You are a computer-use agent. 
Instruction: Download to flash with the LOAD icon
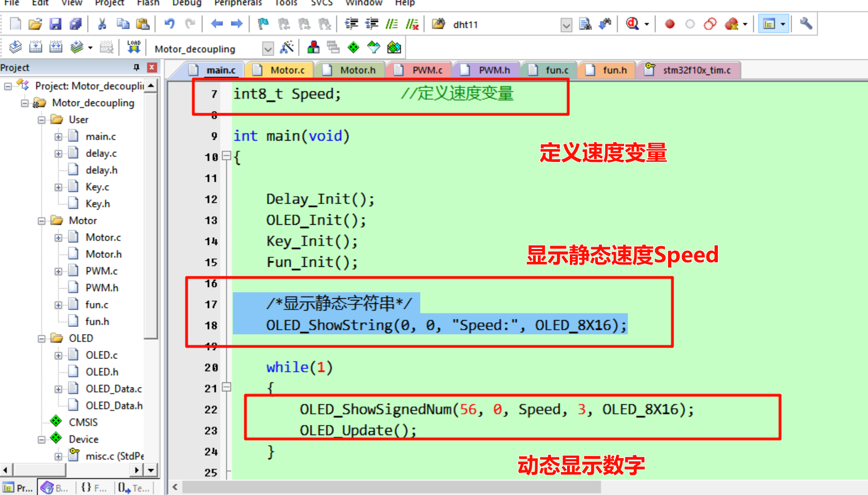click(133, 48)
